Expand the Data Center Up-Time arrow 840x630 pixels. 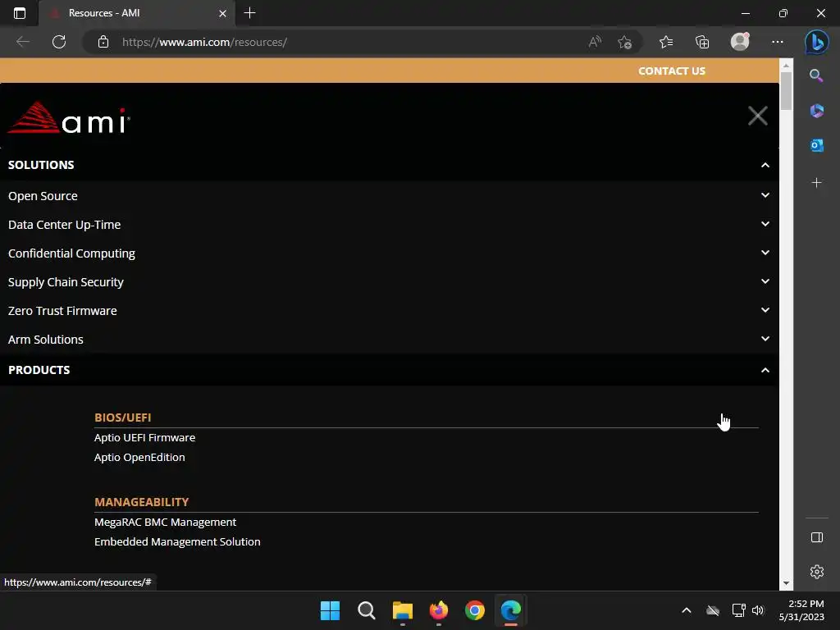765,224
